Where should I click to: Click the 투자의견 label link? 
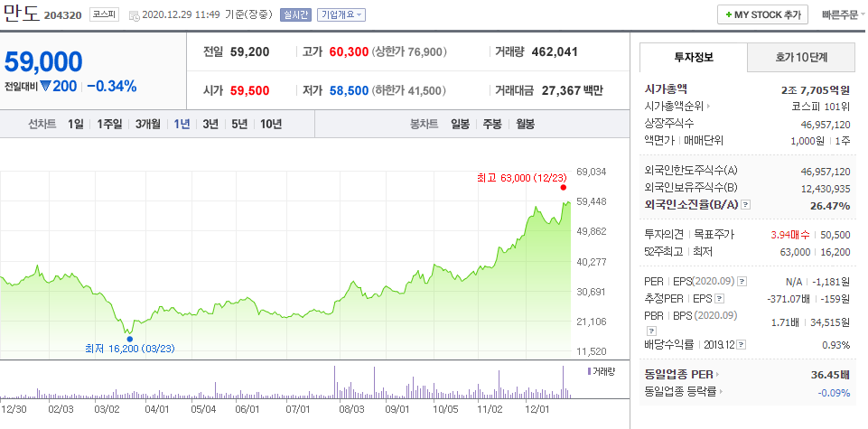click(x=664, y=235)
